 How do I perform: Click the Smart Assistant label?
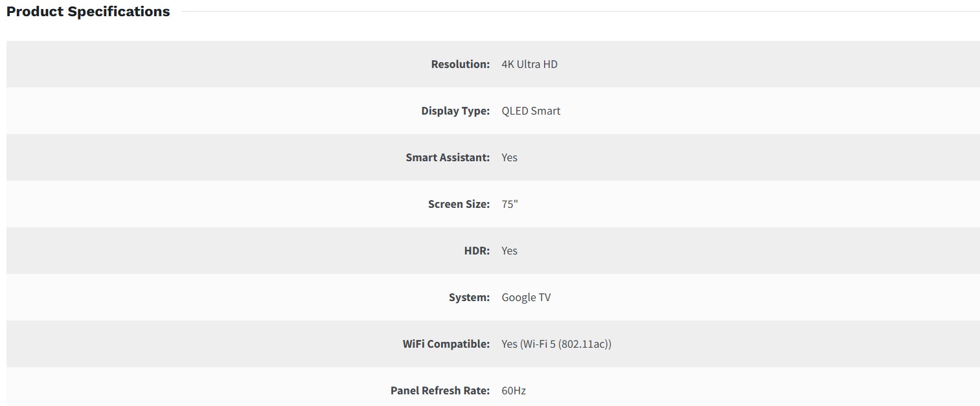coord(447,157)
